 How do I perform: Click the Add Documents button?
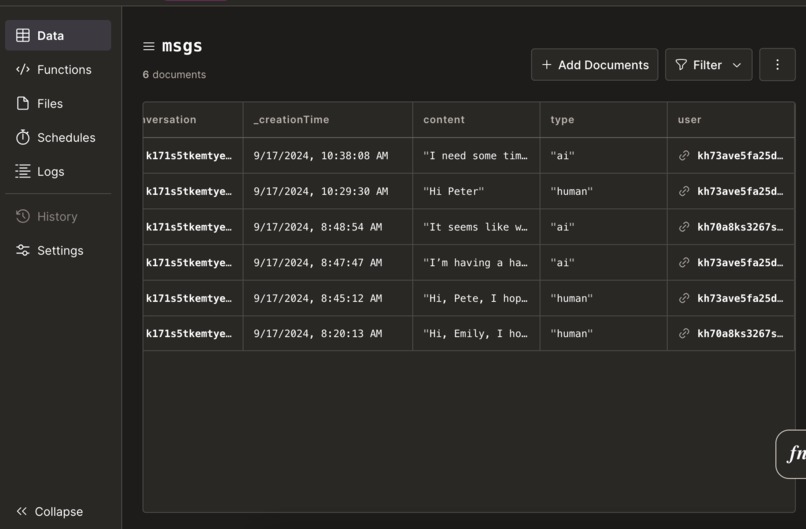pyautogui.click(x=595, y=65)
